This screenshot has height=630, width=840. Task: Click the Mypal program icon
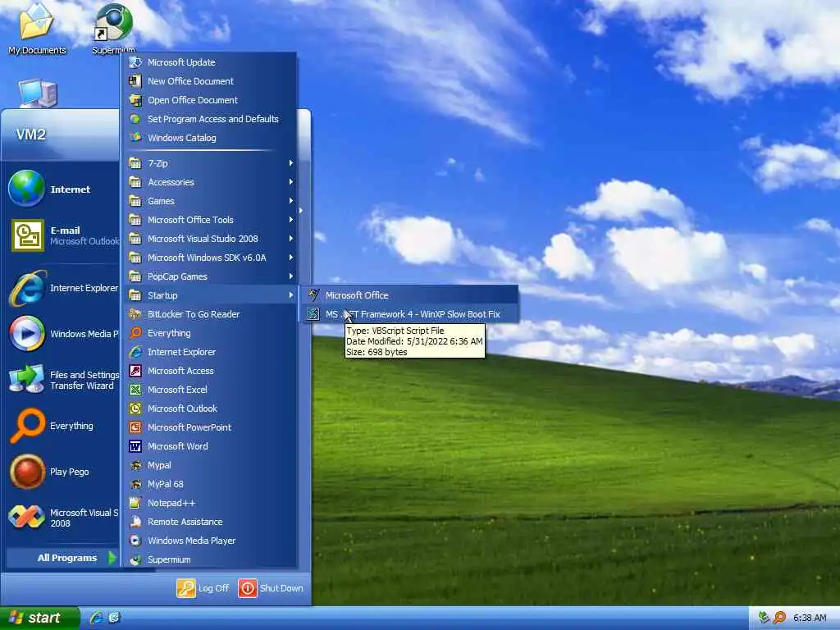pyautogui.click(x=135, y=465)
